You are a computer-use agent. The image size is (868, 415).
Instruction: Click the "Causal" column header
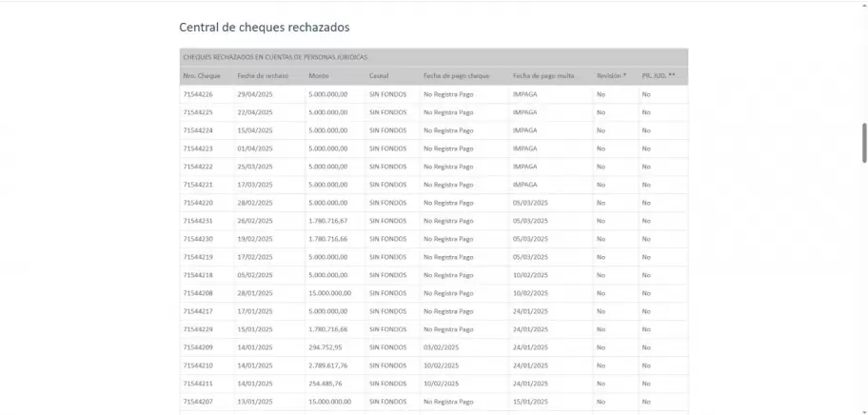pos(379,76)
